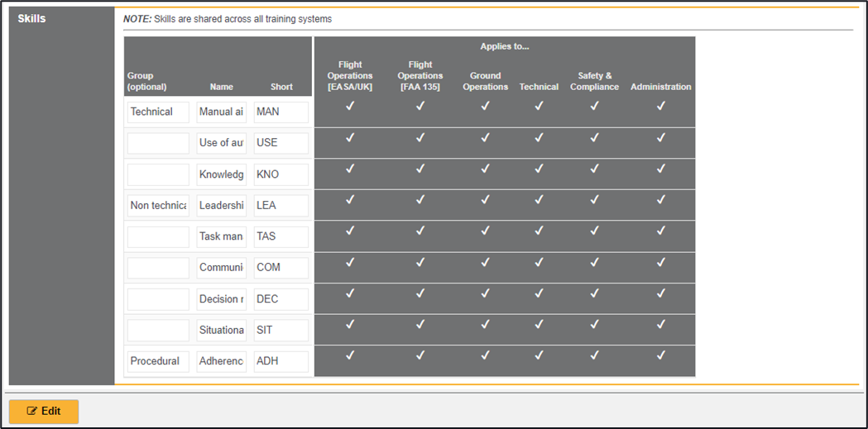Click the Short field containing SIT
The width and height of the screenshot is (868, 429).
point(281,330)
